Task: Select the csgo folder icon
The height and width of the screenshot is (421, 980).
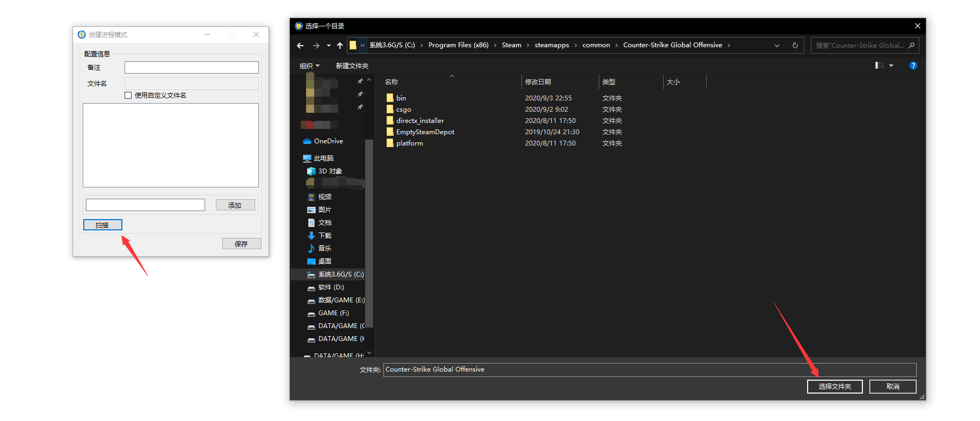Action: coord(390,110)
